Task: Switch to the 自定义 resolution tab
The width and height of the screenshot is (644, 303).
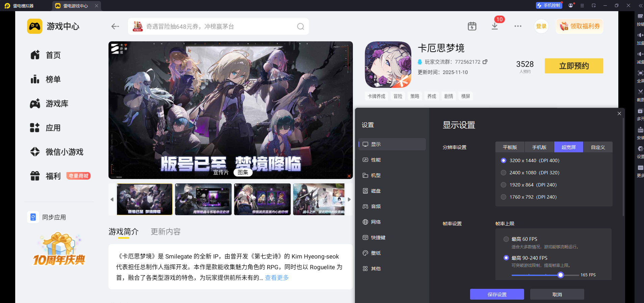Action: point(598,147)
